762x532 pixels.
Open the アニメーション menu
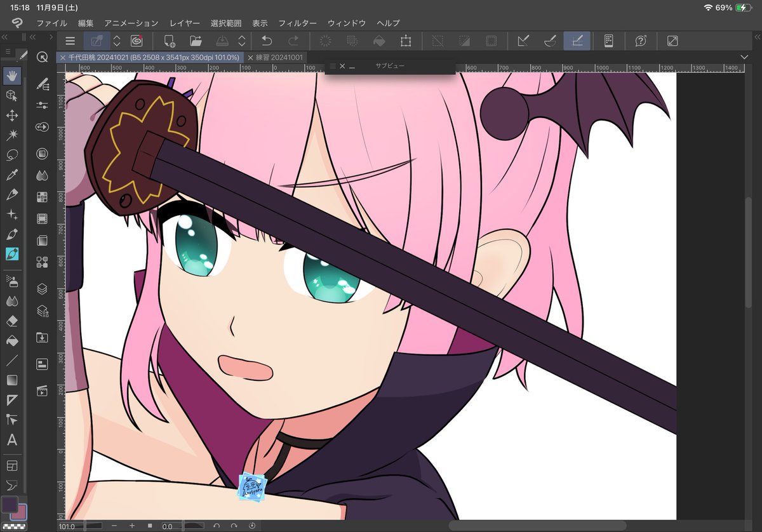click(x=131, y=23)
